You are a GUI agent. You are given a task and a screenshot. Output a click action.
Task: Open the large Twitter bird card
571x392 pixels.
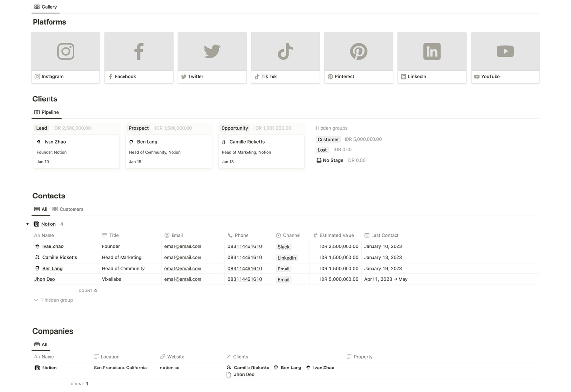point(212,51)
